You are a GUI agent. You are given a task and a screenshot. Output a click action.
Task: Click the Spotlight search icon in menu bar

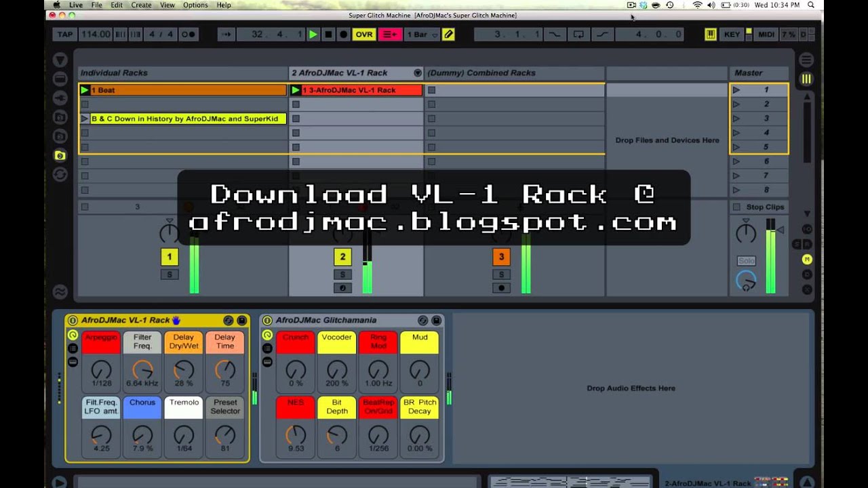(x=811, y=5)
